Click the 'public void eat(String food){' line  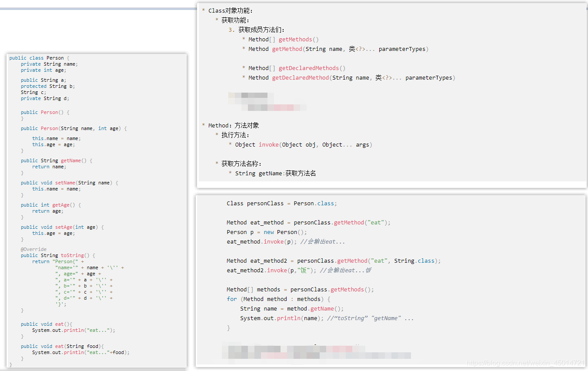point(62,346)
